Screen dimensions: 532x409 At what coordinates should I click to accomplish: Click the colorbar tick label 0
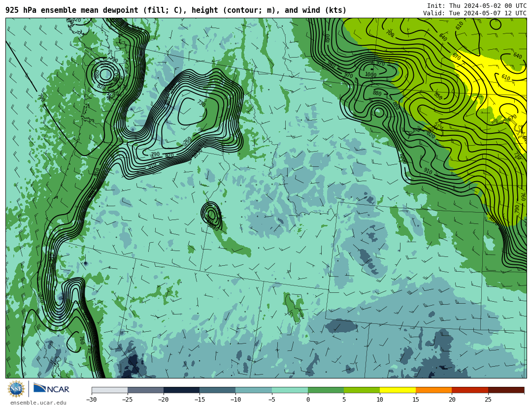coord(308,400)
